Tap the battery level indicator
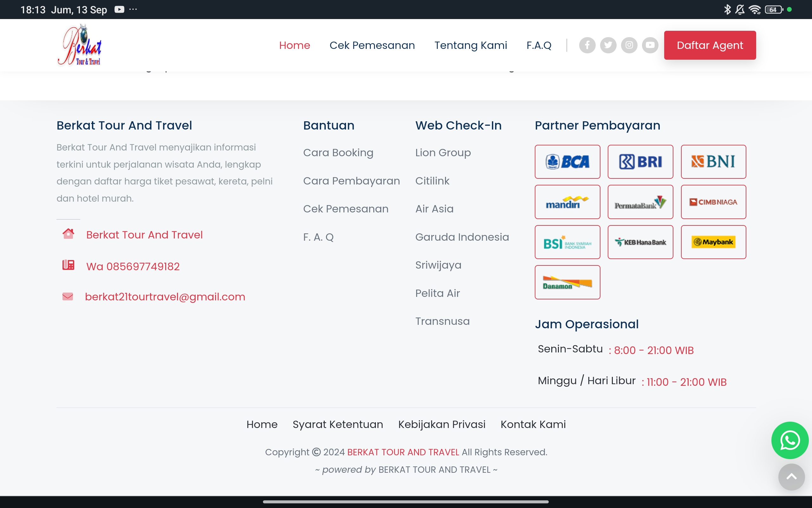 click(x=774, y=10)
